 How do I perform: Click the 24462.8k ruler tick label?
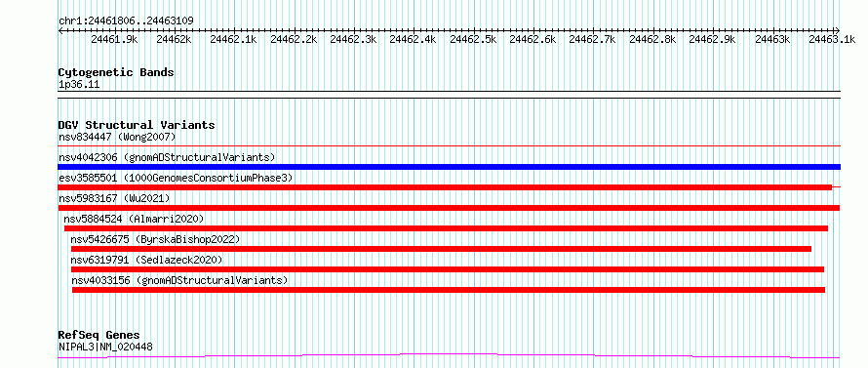point(652,39)
